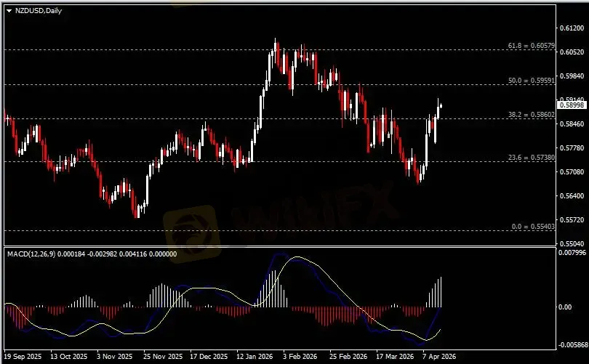
Task: Click the latest candlestick near 0.58998
Action: point(441,106)
